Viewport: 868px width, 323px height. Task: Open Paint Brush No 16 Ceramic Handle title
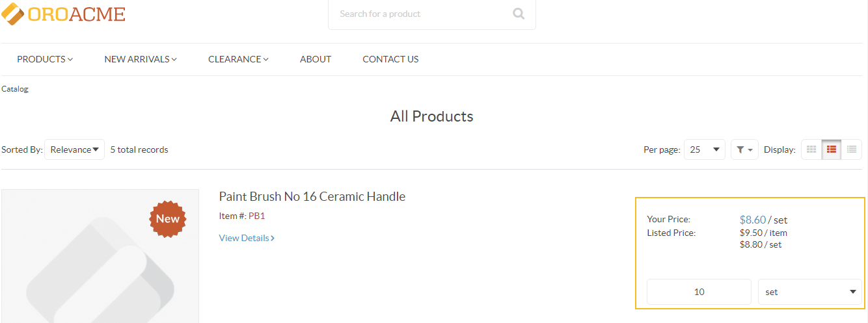coord(312,196)
